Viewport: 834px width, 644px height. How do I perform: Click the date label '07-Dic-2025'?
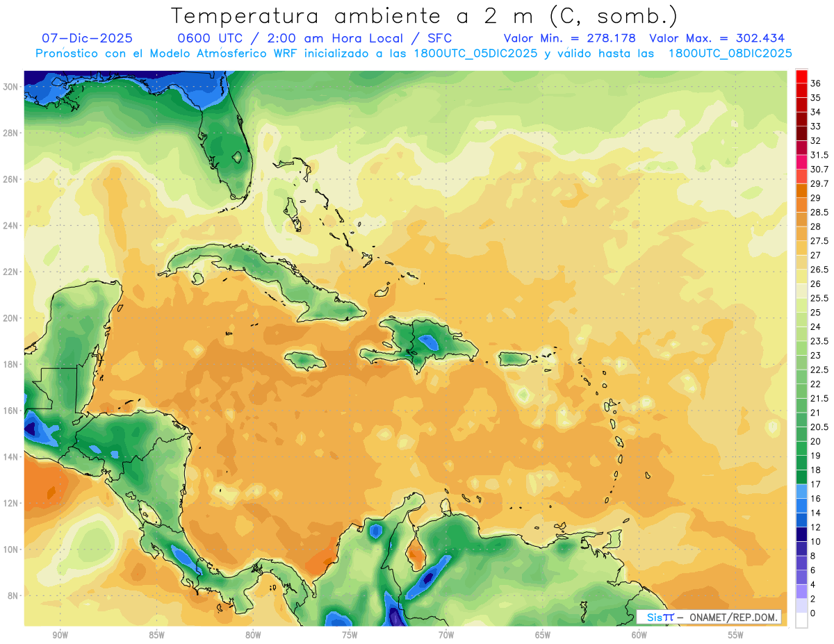point(87,38)
